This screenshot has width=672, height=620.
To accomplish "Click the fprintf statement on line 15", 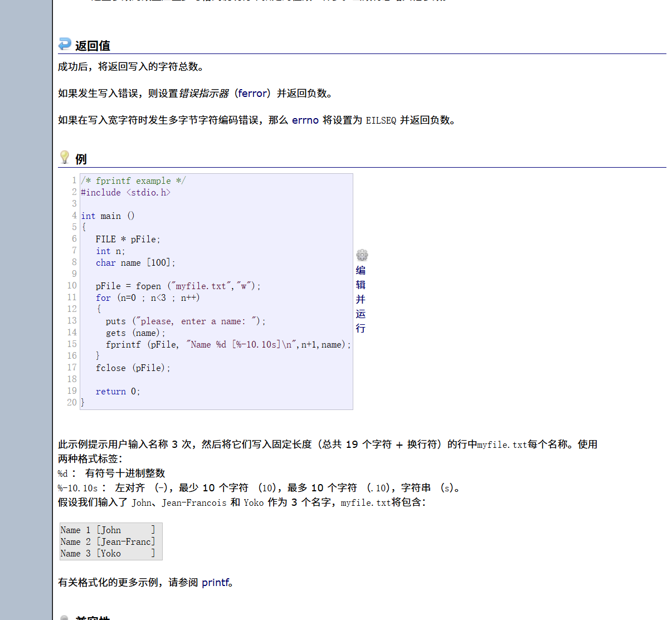I will point(228,344).
